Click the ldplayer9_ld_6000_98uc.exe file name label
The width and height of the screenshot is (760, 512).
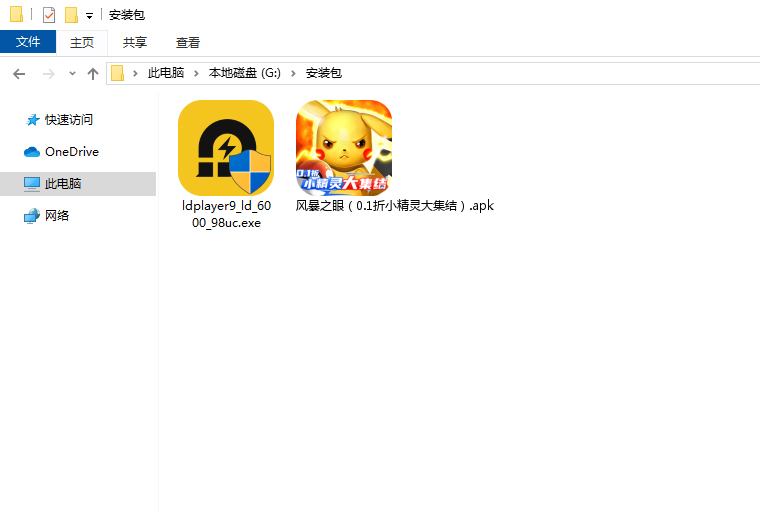point(225,214)
